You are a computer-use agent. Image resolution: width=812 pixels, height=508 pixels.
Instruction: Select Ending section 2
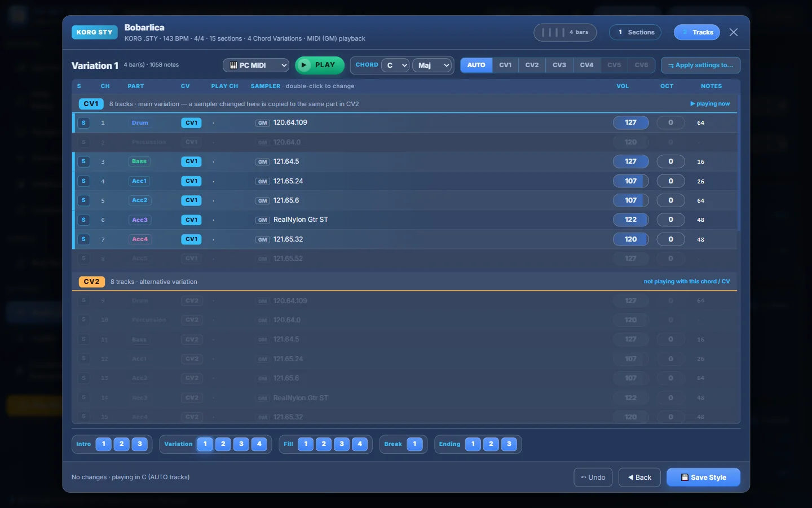coord(491,444)
